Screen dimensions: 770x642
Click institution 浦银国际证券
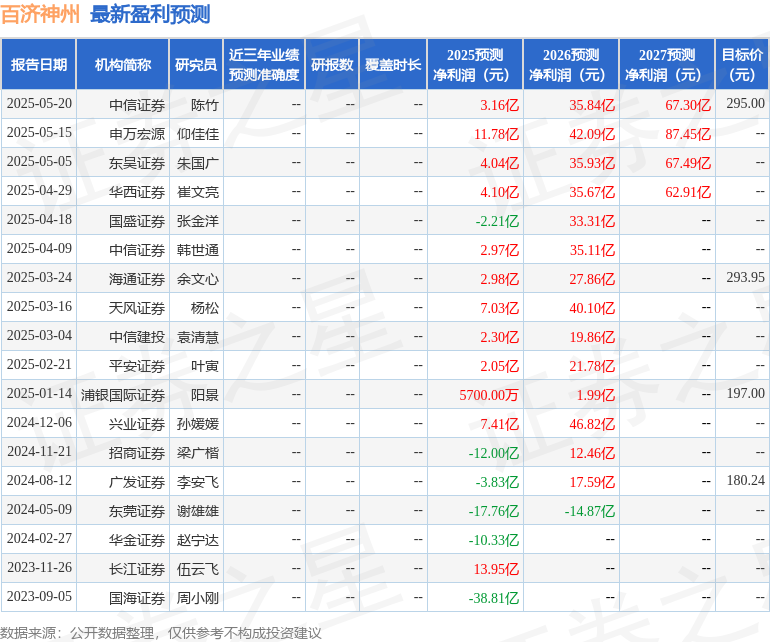point(123,395)
